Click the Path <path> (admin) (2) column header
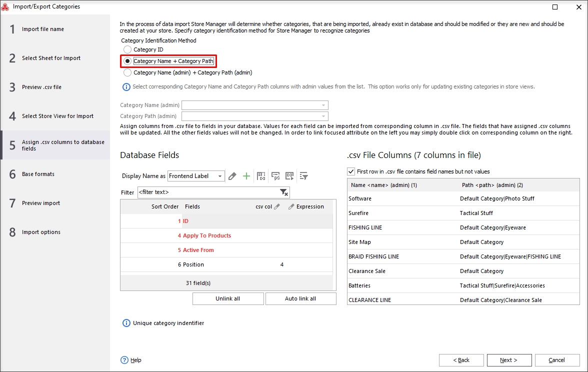 point(492,185)
